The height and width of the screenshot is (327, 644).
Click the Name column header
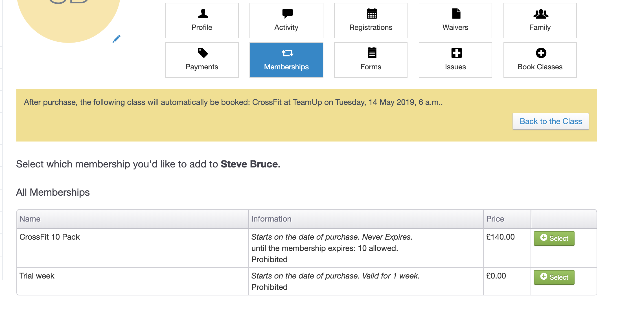(x=30, y=219)
